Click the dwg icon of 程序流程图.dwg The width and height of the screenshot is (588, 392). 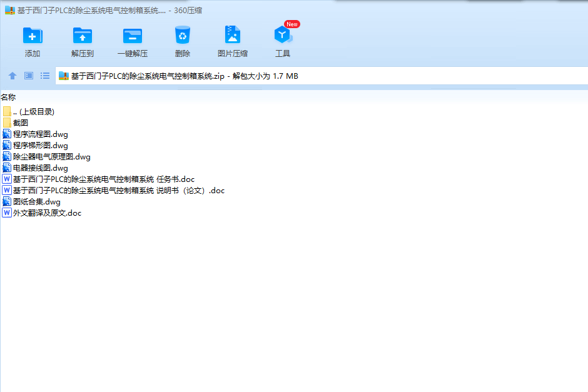(7, 134)
